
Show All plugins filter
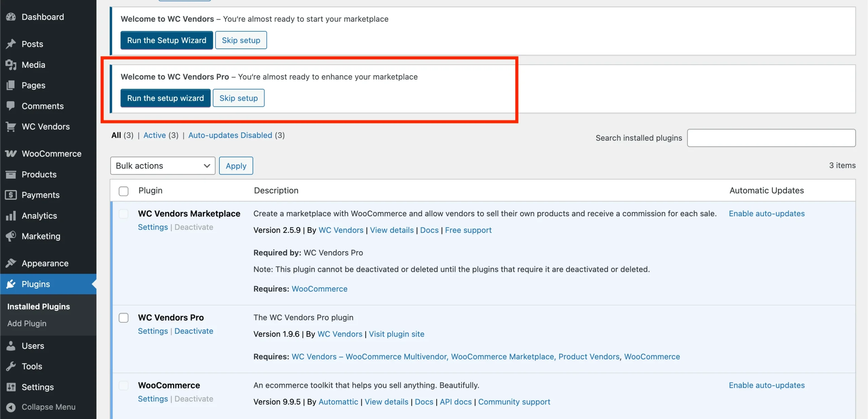pyautogui.click(x=116, y=135)
